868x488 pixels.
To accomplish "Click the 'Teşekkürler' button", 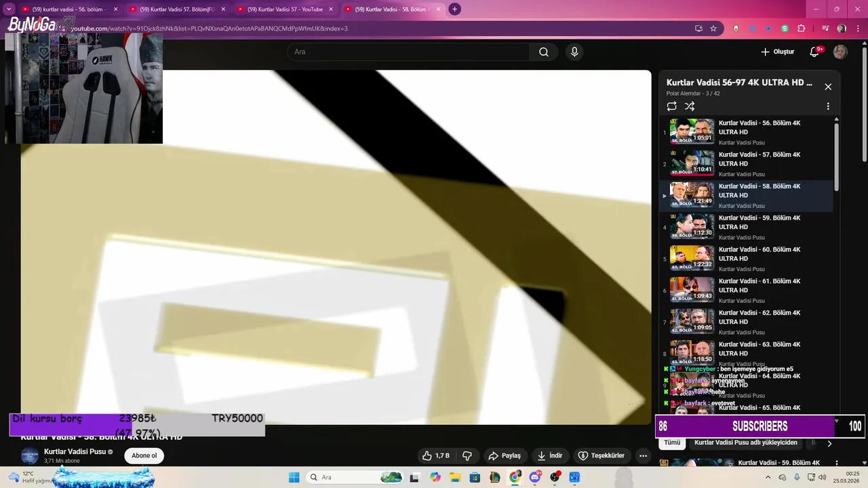I will [601, 455].
